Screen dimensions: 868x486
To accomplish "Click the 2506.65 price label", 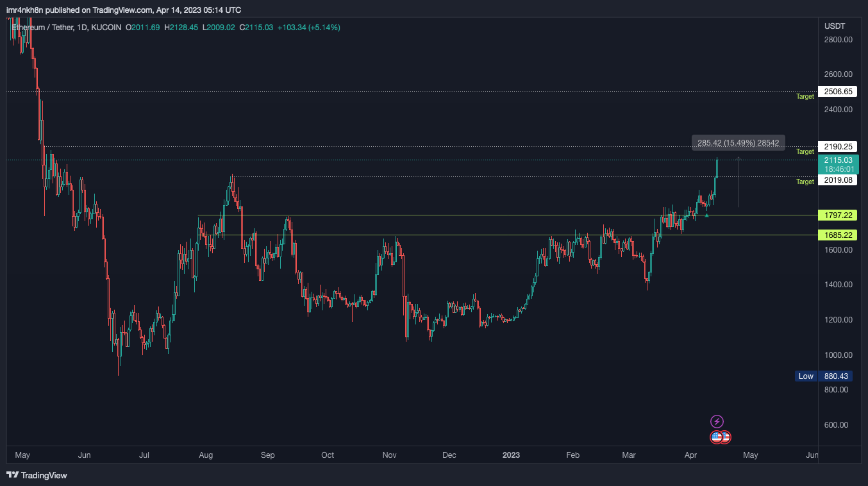I will [838, 92].
